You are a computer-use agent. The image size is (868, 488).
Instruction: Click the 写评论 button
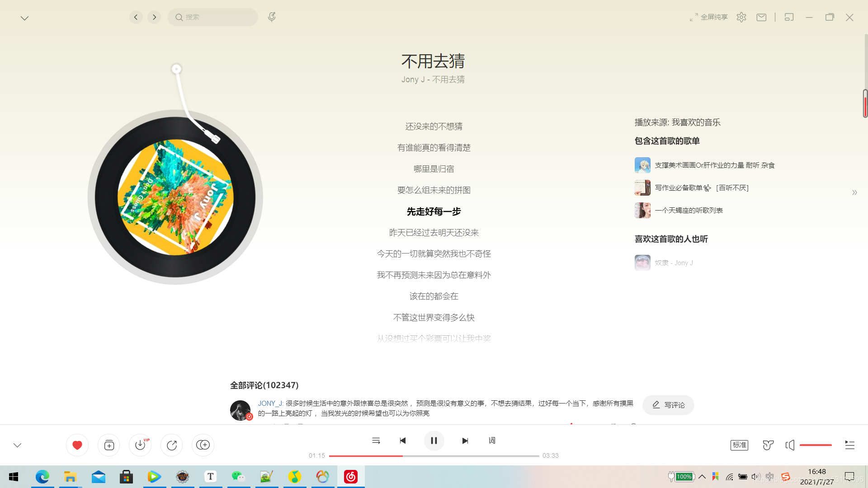tap(668, 405)
